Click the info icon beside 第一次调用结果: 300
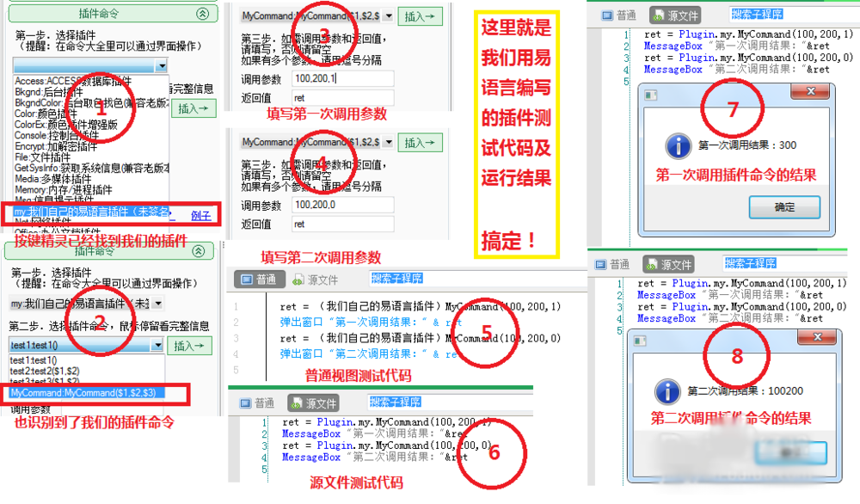Screen dimensions: 860x504 [x=679, y=146]
